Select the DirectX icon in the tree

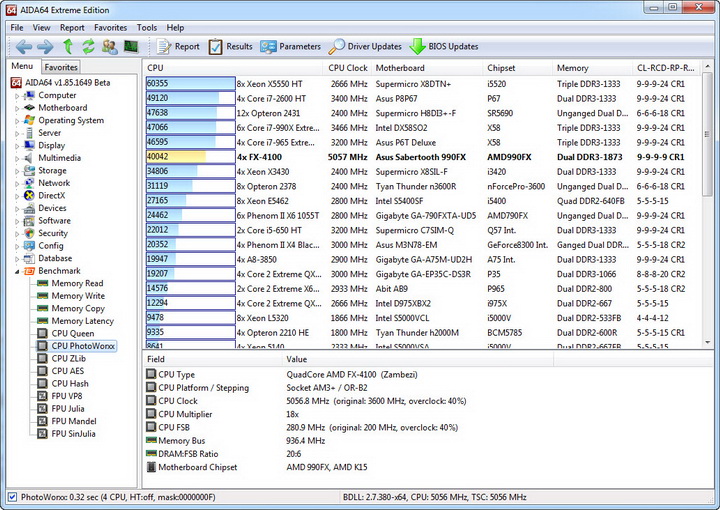(x=29, y=196)
